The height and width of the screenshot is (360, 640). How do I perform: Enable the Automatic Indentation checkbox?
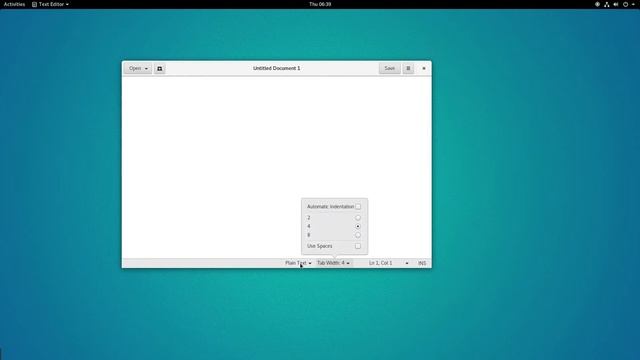coord(358,207)
